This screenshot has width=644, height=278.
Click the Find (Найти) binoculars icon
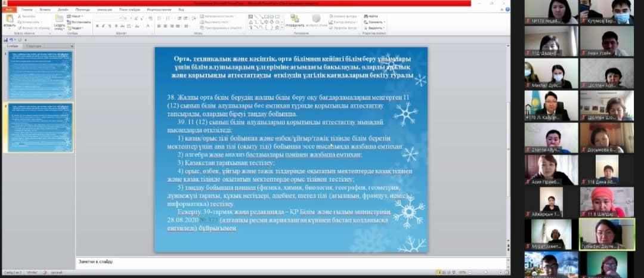(x=365, y=16)
